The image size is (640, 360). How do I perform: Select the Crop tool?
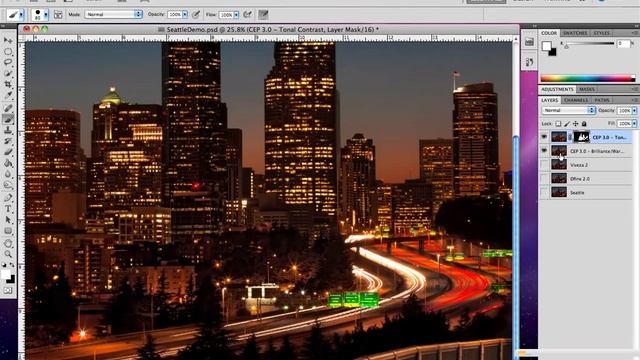pos(8,84)
